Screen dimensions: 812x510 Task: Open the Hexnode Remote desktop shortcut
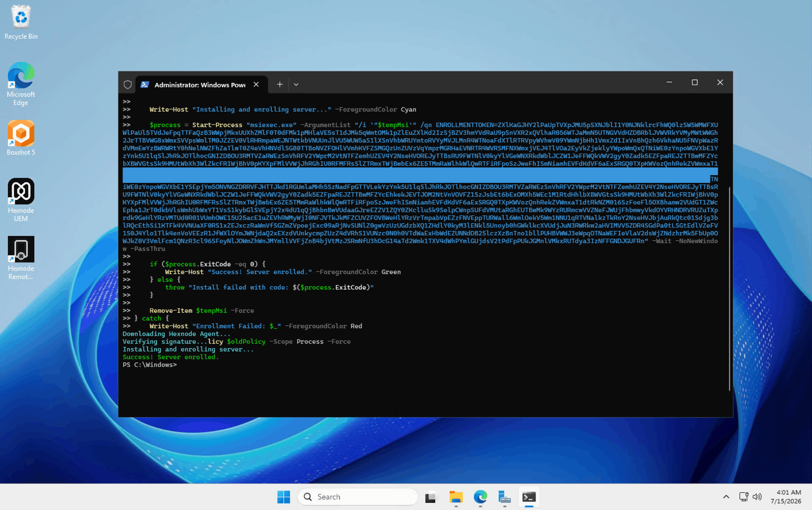(x=21, y=258)
